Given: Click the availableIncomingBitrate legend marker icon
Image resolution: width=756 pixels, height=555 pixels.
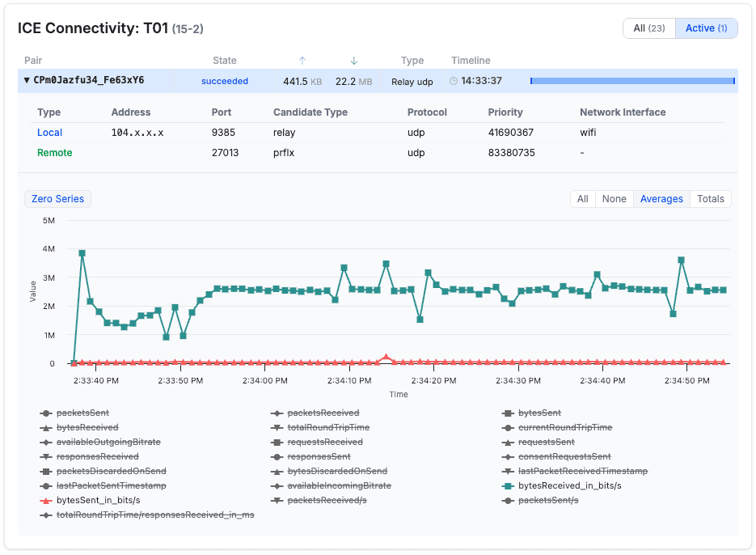Looking at the screenshot, I should (279, 485).
